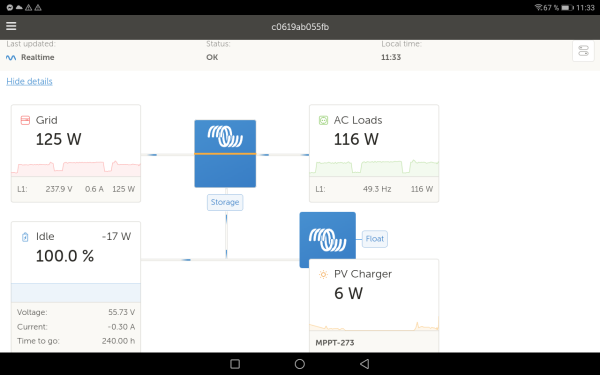Viewport: 600px width, 375px height.
Task: Tap the Android back button
Action: coord(365,364)
